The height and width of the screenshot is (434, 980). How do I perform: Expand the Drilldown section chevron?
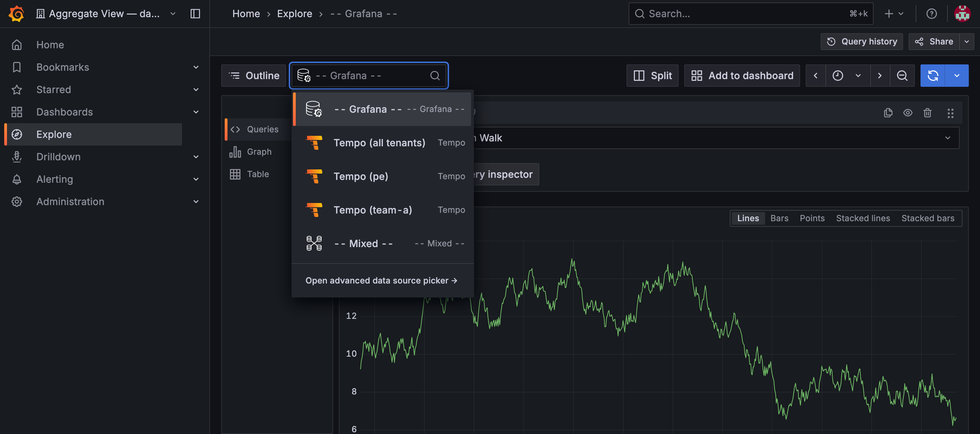tap(196, 157)
